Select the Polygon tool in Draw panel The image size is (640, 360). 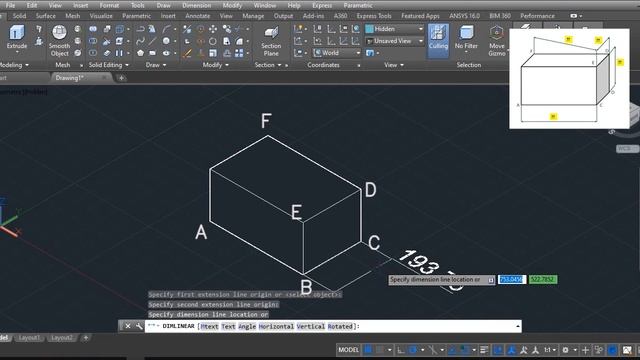pos(140,53)
